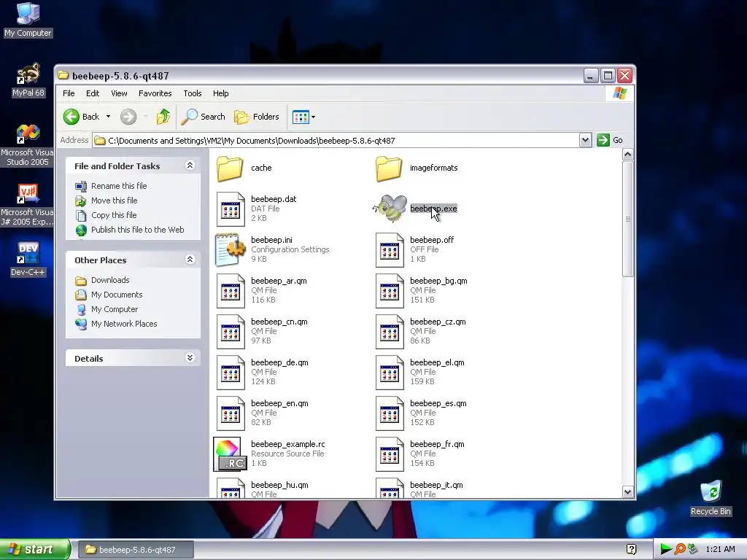Click the scrollbar down arrow
Image resolution: width=747 pixels, height=560 pixels.
pyautogui.click(x=627, y=492)
